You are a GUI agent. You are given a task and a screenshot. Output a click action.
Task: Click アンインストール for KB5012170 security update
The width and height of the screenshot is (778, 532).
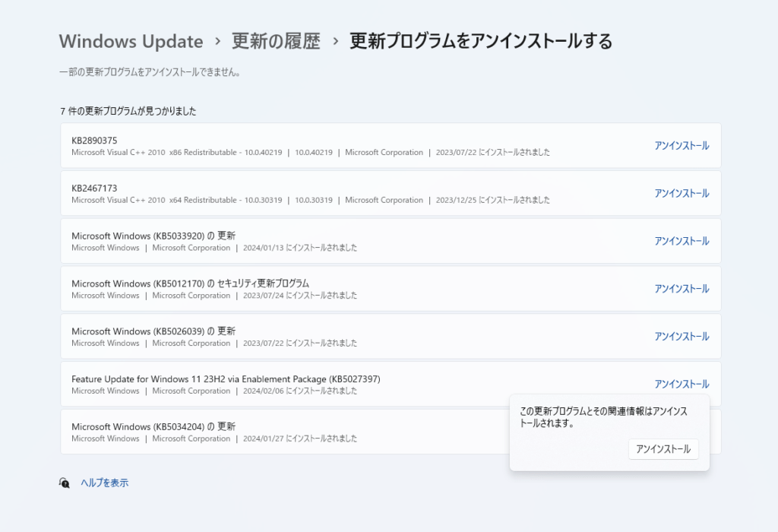click(x=682, y=288)
